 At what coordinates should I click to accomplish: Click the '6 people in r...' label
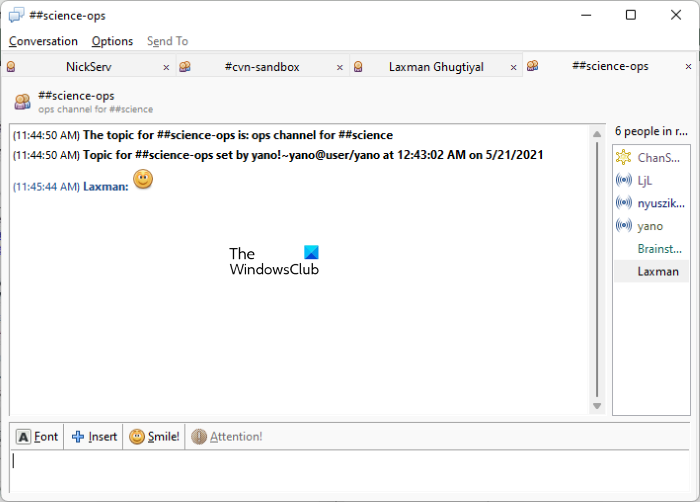(x=651, y=131)
